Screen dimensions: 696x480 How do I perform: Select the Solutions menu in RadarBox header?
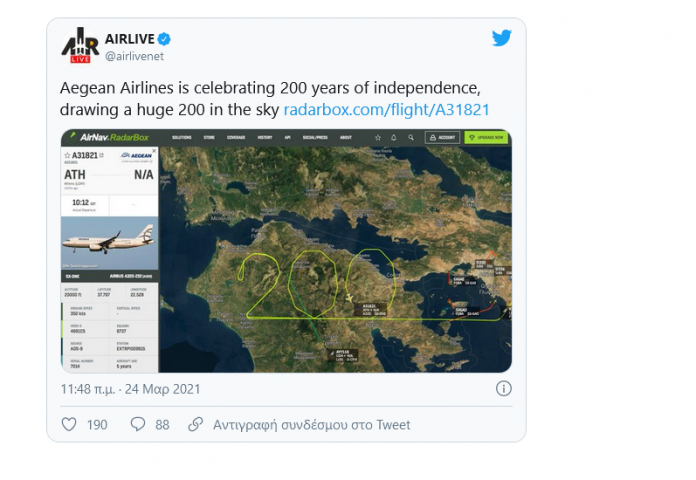[x=181, y=137]
